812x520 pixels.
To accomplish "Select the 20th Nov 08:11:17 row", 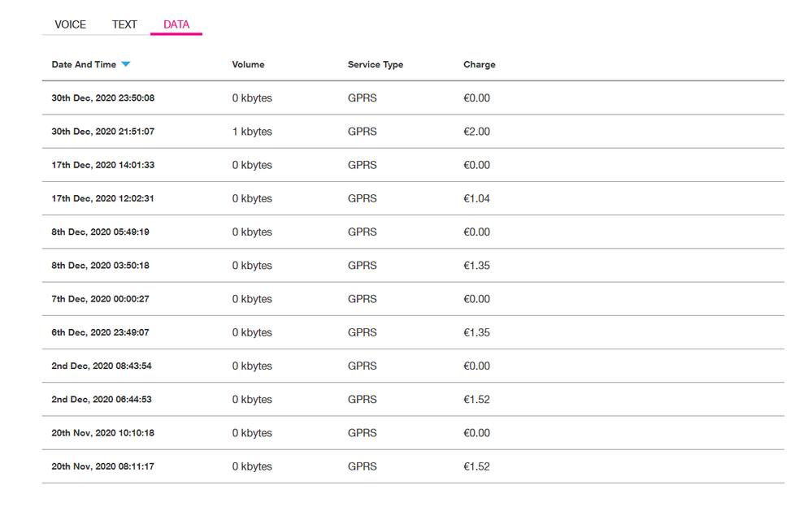I will pyautogui.click(x=102, y=466).
